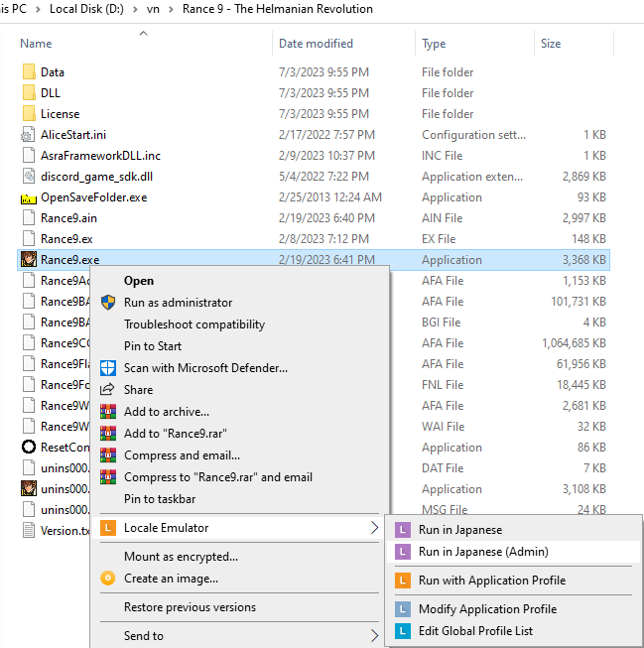Image resolution: width=644 pixels, height=648 pixels.
Task: Click the WinRAR icon beside Add to archive
Action: (x=108, y=412)
